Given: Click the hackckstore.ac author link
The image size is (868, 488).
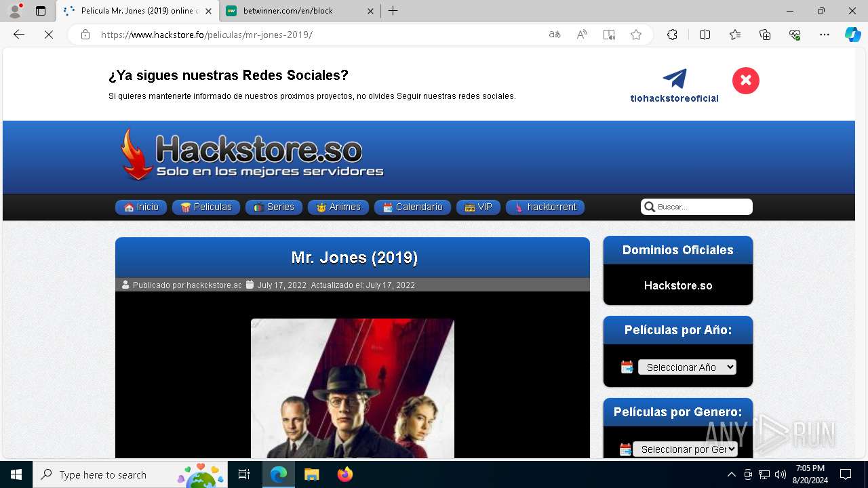Looking at the screenshot, I should click(214, 285).
